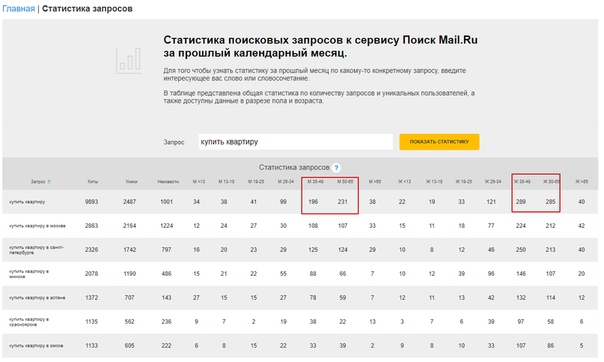
Task: Click the value 1224 in Moscow row
Action: click(x=166, y=226)
